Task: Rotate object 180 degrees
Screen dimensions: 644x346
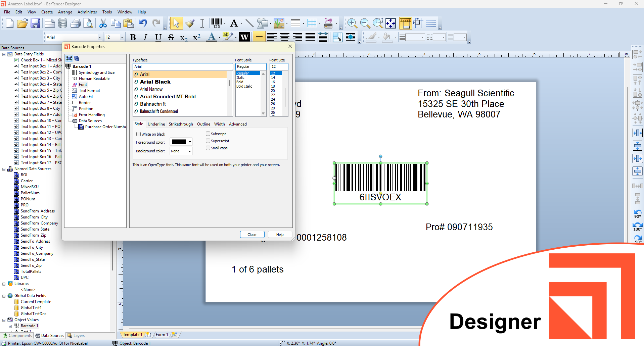Action: tap(637, 226)
